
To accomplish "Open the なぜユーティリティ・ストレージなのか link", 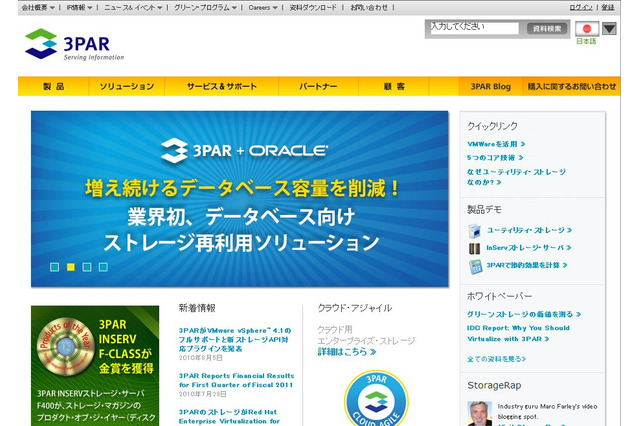I will pyautogui.click(x=516, y=177).
